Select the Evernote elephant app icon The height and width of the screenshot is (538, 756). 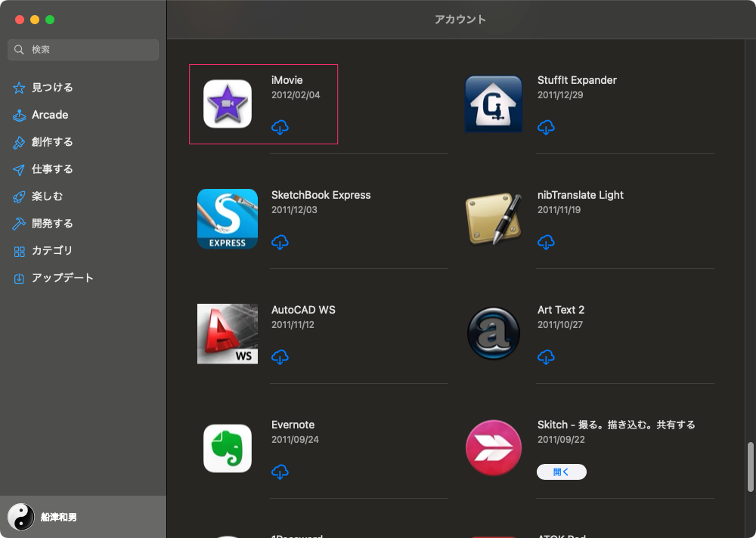(x=228, y=448)
